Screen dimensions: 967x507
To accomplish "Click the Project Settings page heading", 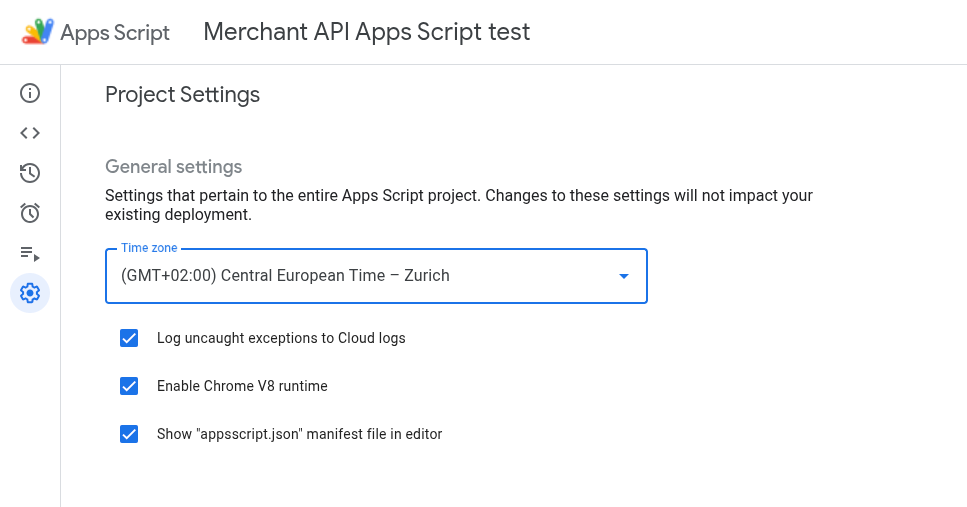I will tap(182, 95).
